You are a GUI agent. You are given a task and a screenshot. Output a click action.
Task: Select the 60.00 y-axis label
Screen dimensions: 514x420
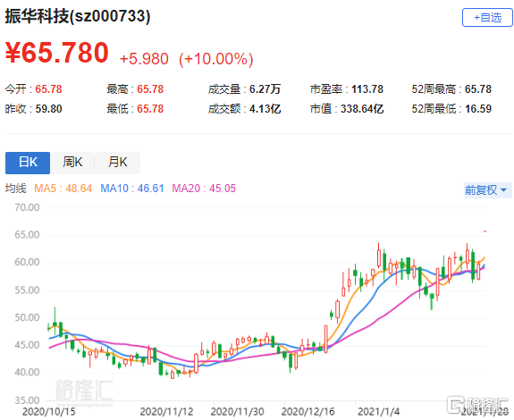coord(27,263)
